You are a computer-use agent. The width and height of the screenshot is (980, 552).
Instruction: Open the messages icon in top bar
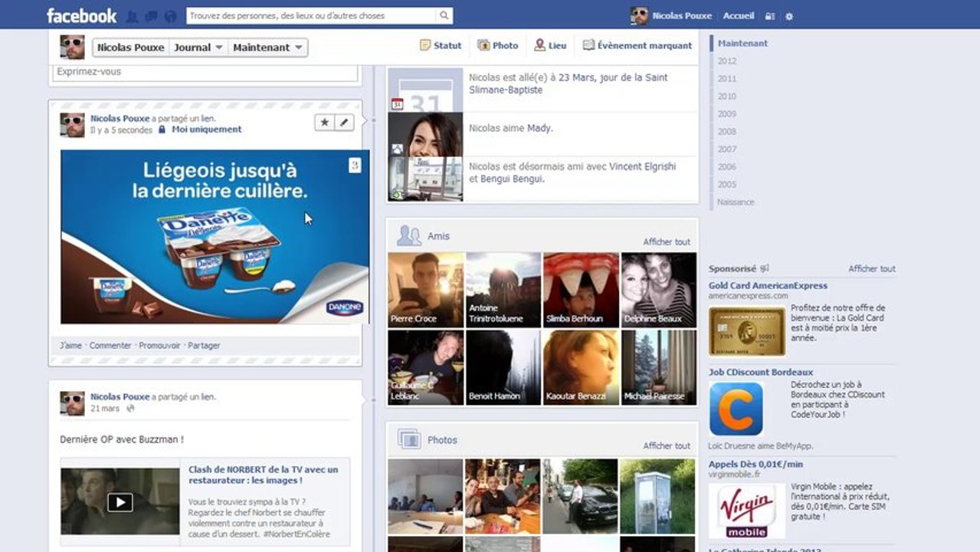tap(151, 15)
